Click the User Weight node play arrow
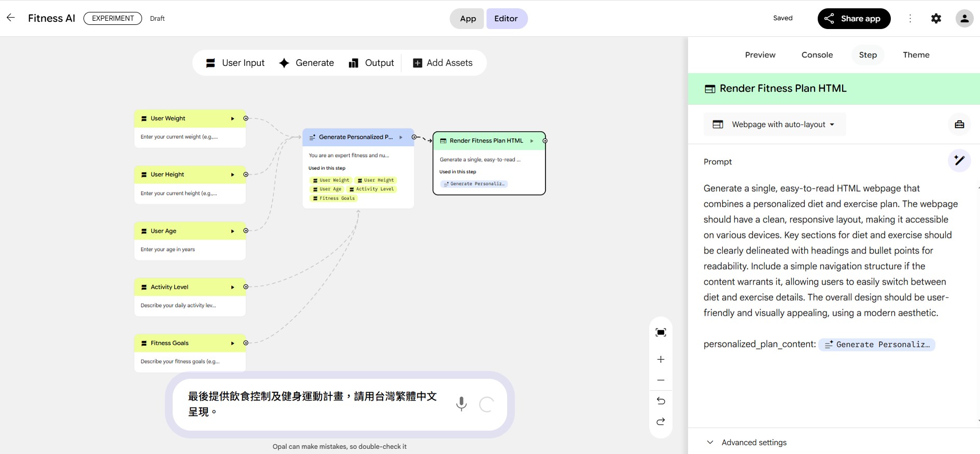The height and width of the screenshot is (454, 980). 232,119
